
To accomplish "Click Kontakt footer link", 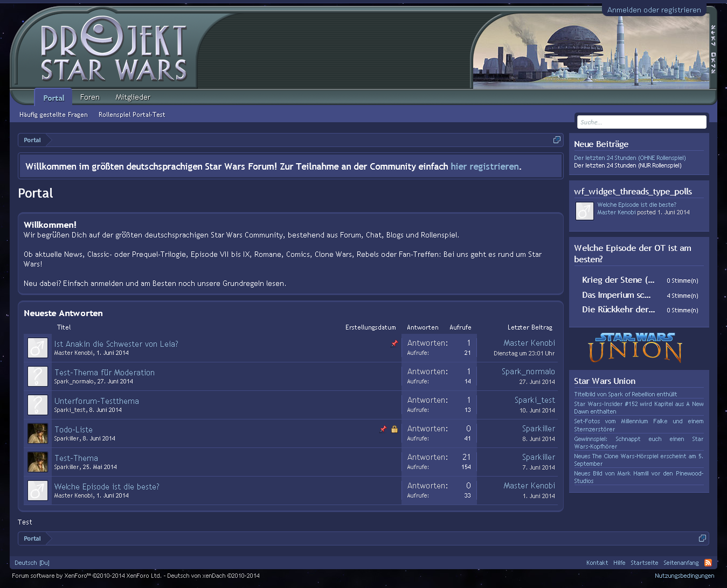I will (x=597, y=563).
